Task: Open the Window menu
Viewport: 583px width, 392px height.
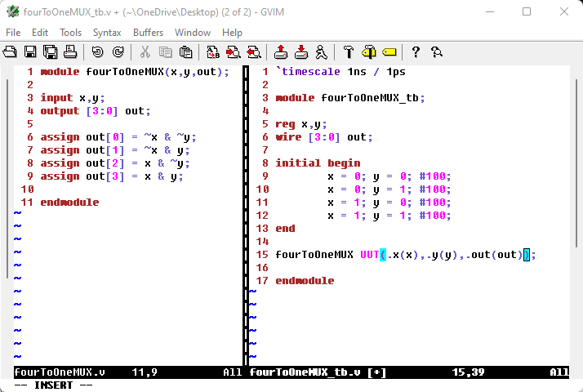Action: click(193, 33)
